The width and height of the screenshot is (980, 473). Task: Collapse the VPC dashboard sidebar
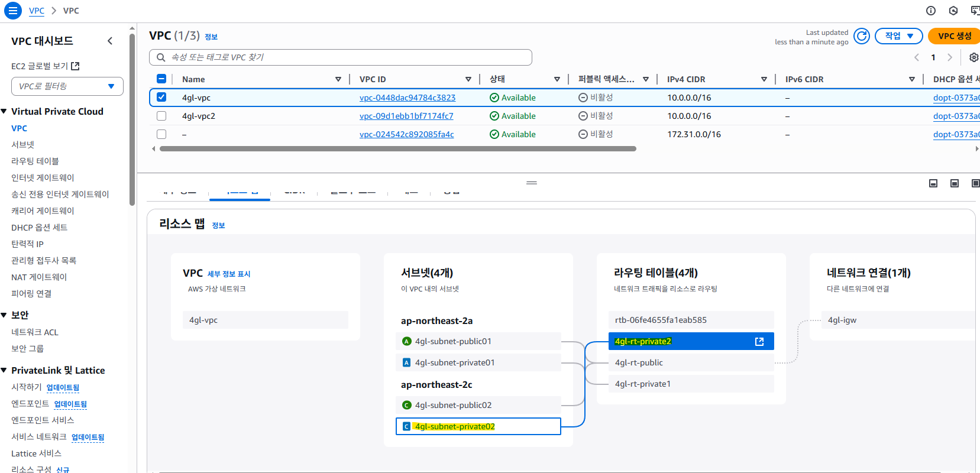coord(110,41)
